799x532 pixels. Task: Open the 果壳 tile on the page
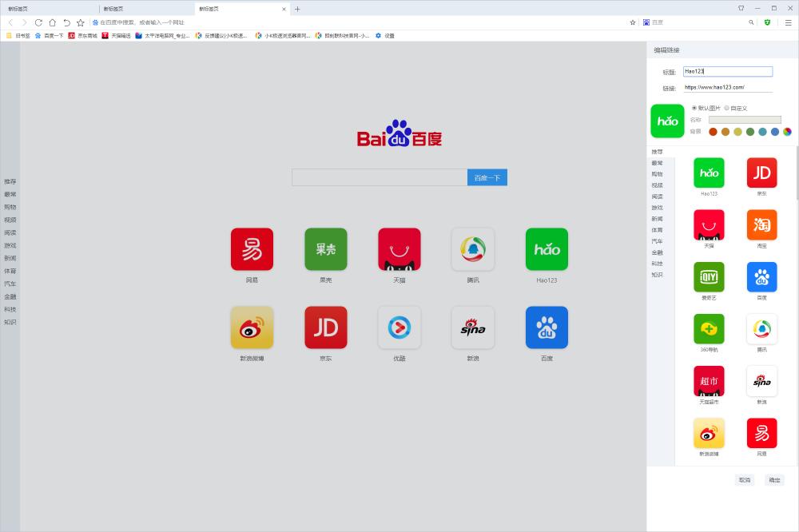point(326,249)
